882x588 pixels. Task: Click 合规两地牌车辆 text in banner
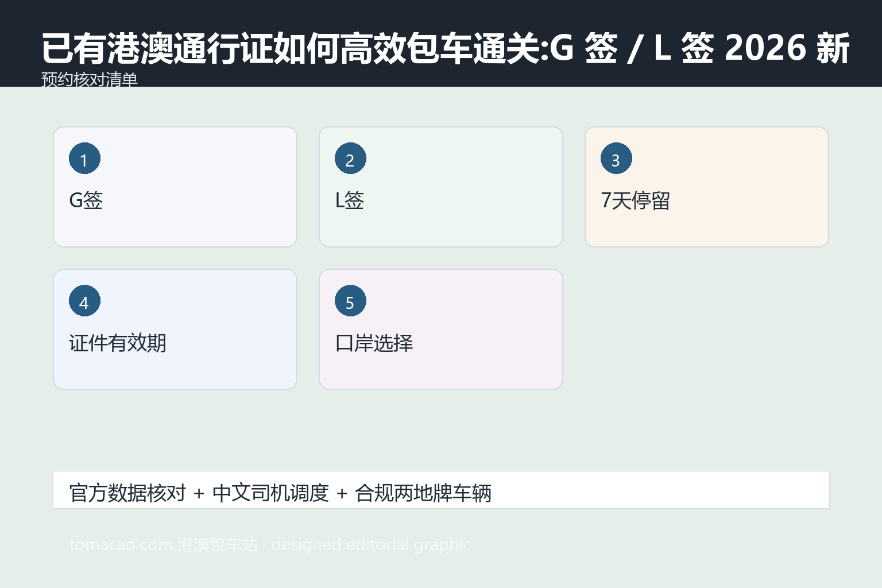pos(423,493)
